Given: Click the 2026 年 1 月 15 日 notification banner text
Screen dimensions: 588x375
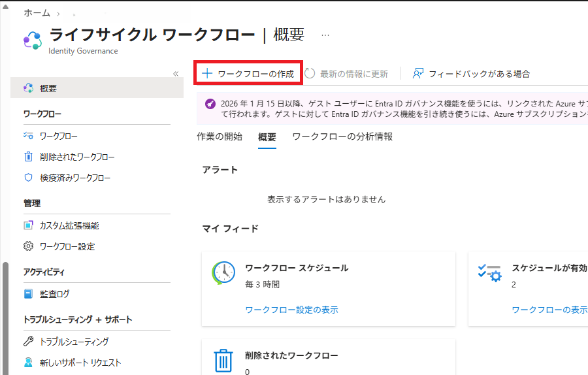Looking at the screenshot, I should [404, 108].
